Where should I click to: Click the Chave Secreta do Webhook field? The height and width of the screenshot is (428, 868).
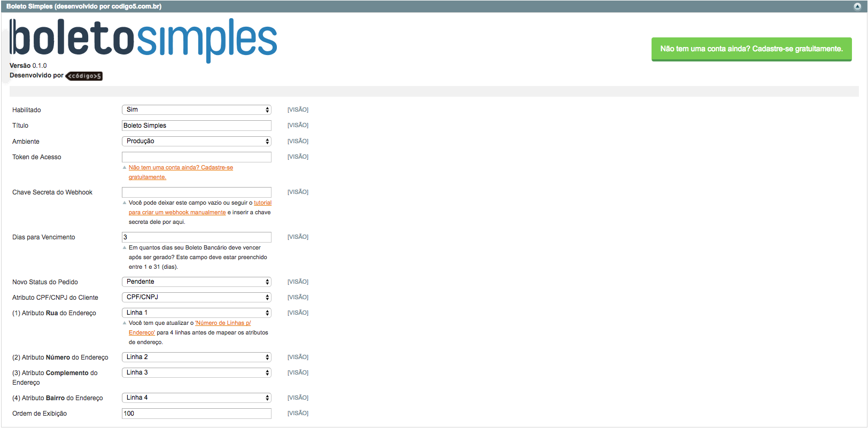[x=197, y=192]
